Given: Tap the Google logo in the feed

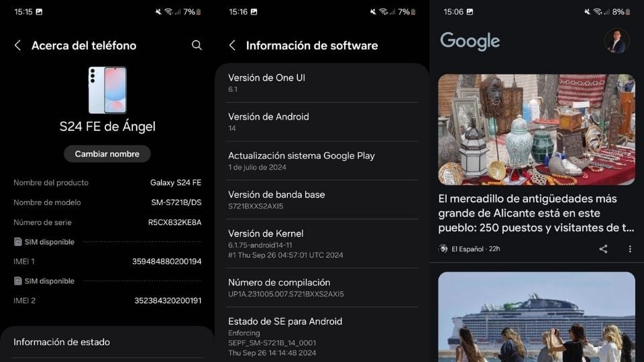Looking at the screenshot, I should 470,41.
